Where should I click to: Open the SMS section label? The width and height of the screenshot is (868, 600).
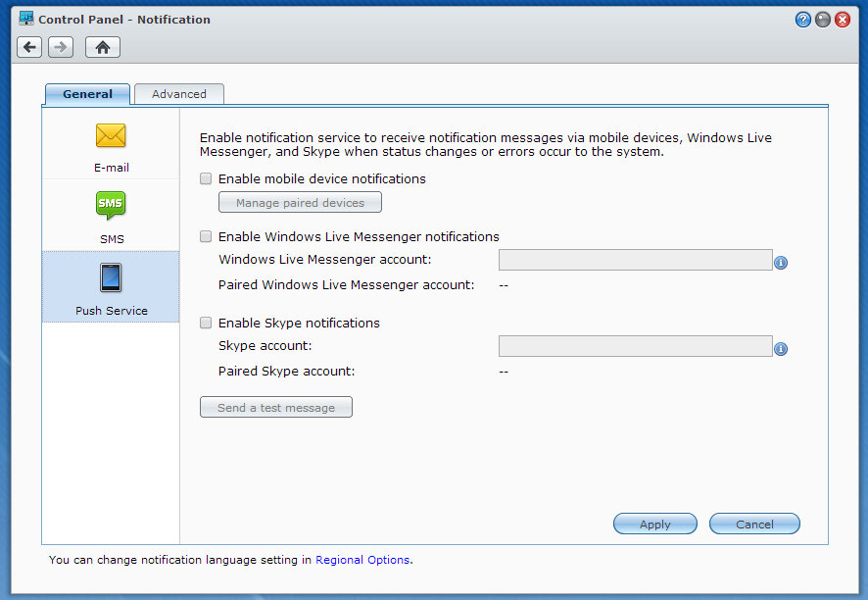(112, 239)
